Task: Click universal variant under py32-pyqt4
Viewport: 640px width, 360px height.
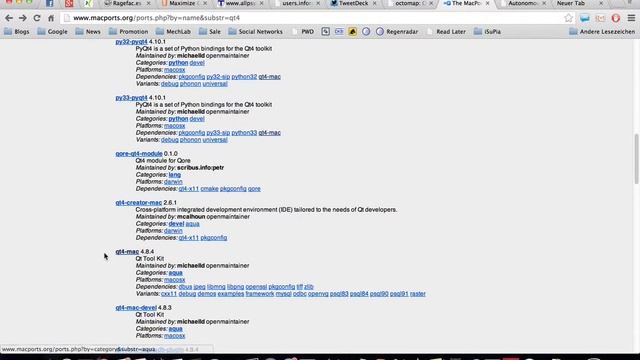Action: pyautogui.click(x=215, y=84)
